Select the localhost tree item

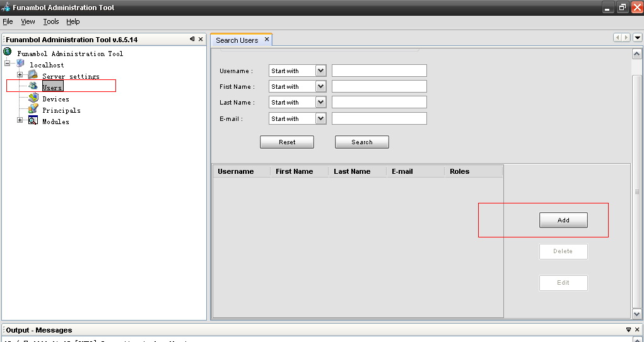47,65
